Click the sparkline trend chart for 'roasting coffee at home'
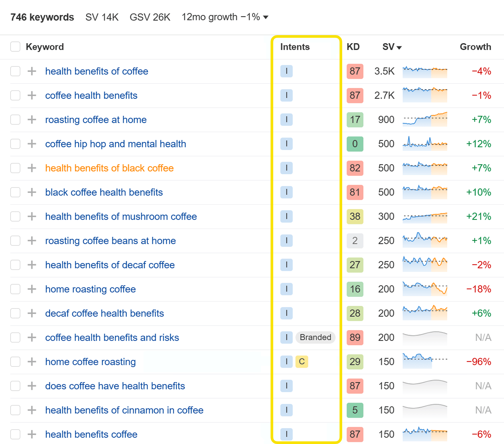 (425, 120)
